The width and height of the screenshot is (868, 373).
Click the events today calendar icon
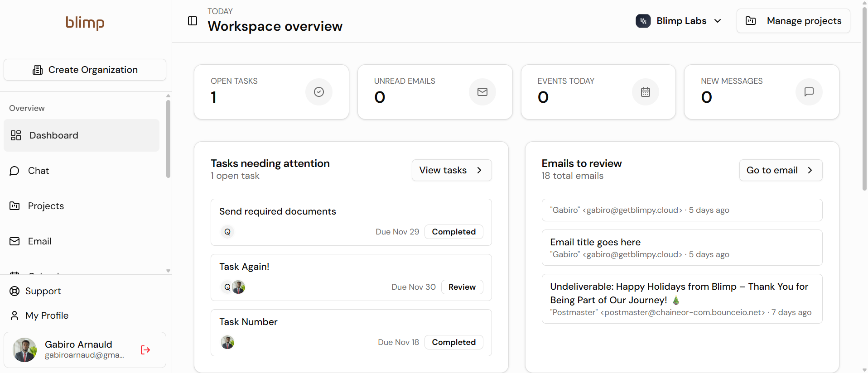pos(646,92)
